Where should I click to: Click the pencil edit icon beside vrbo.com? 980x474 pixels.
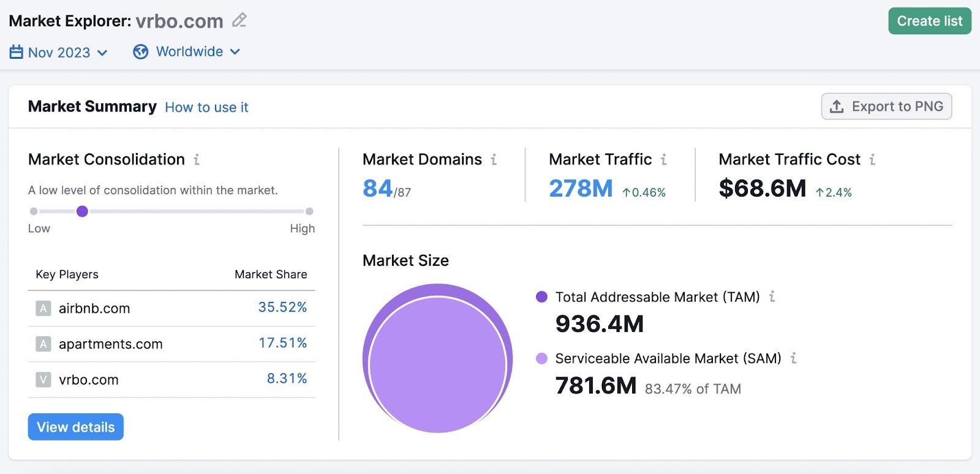tap(239, 20)
